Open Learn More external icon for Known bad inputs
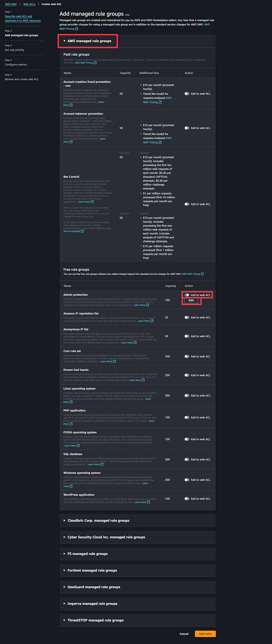The height and width of the screenshot is (644, 272). (x=143, y=380)
